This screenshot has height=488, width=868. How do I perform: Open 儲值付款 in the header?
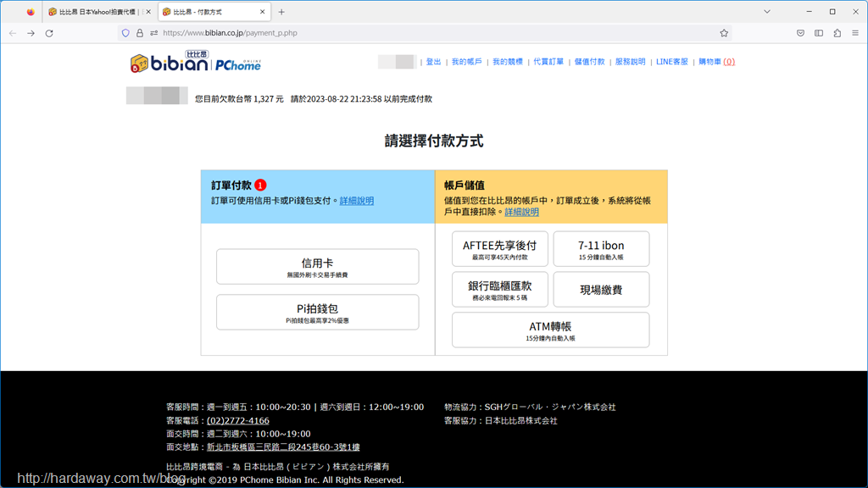590,62
